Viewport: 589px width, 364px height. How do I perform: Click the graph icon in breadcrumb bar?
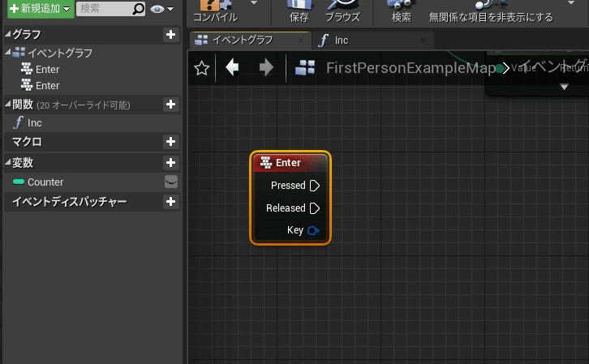pos(305,68)
